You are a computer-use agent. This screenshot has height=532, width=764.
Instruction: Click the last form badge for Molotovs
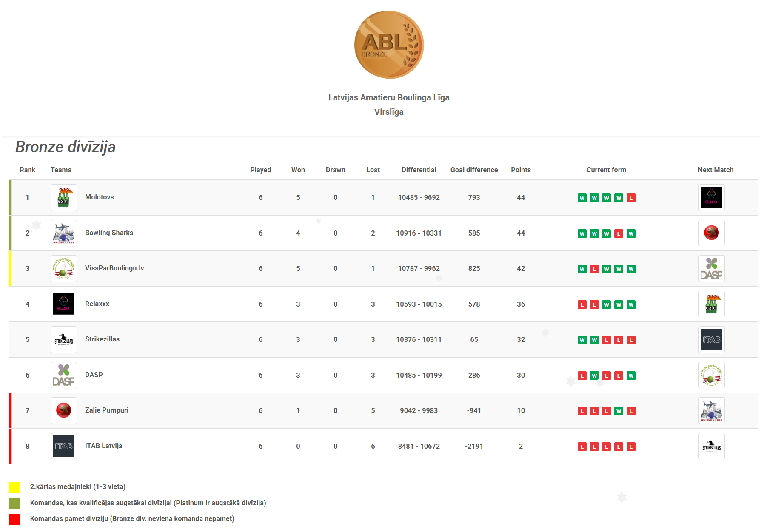pyautogui.click(x=631, y=198)
